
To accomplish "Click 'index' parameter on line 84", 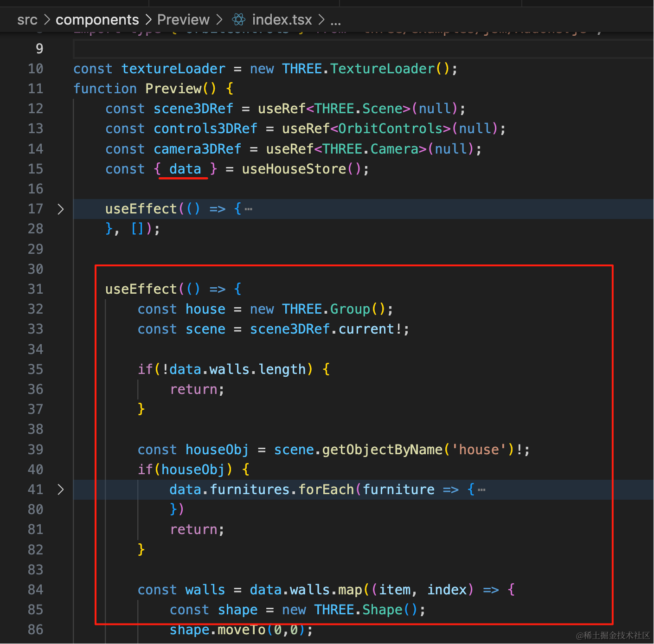I will (x=447, y=590).
